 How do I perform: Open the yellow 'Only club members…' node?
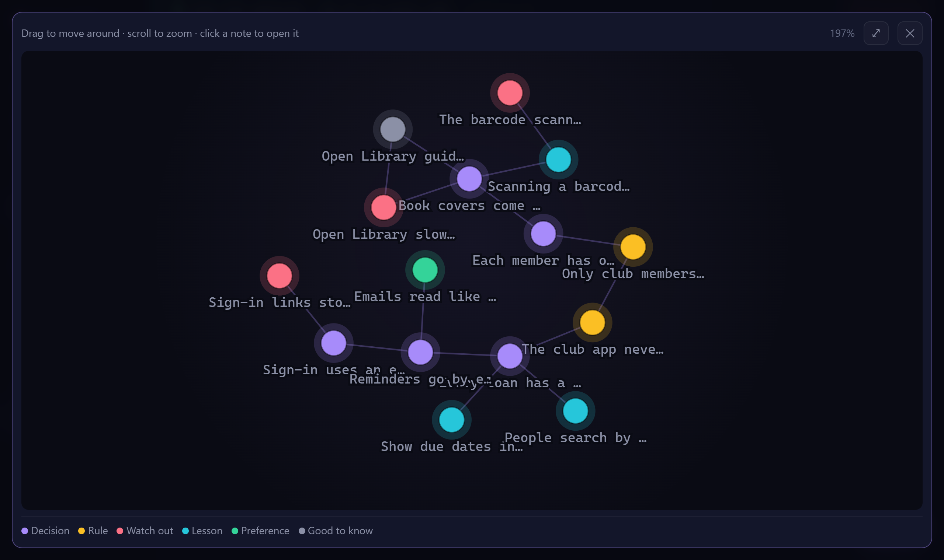(633, 247)
